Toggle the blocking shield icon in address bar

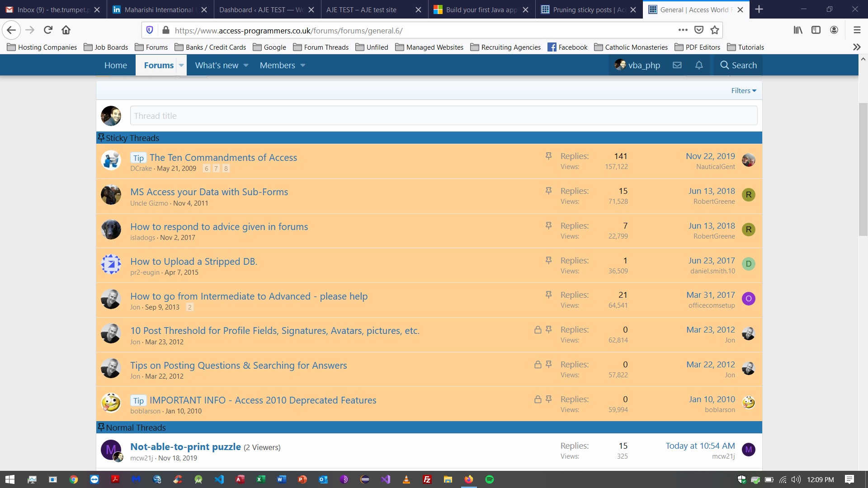[x=150, y=30]
